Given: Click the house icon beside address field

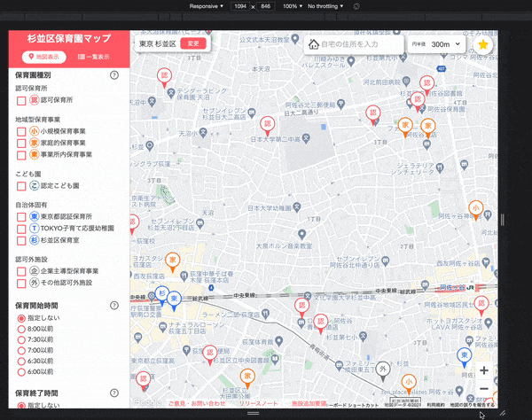Looking at the screenshot, I should pyautogui.click(x=314, y=44).
